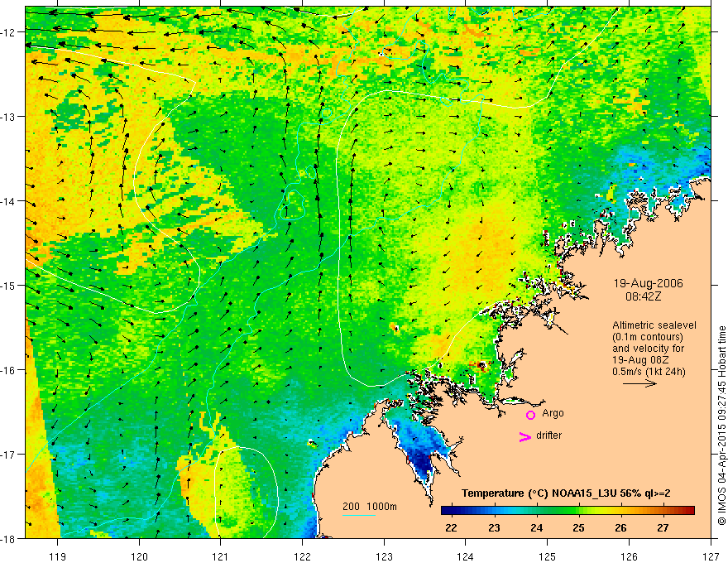Click the dark blue cold water in the gulf
The width and height of the screenshot is (728, 563).
pos(422,460)
